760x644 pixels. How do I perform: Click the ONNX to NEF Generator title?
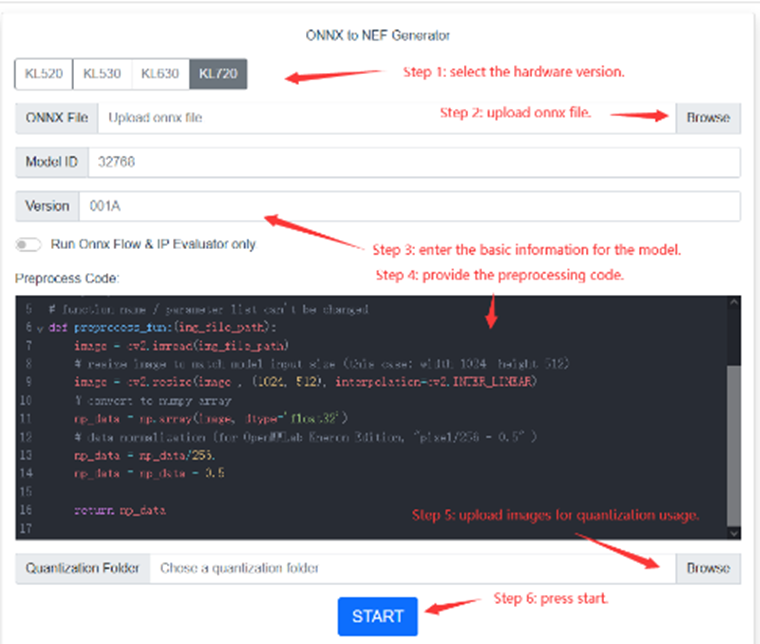[x=378, y=35]
